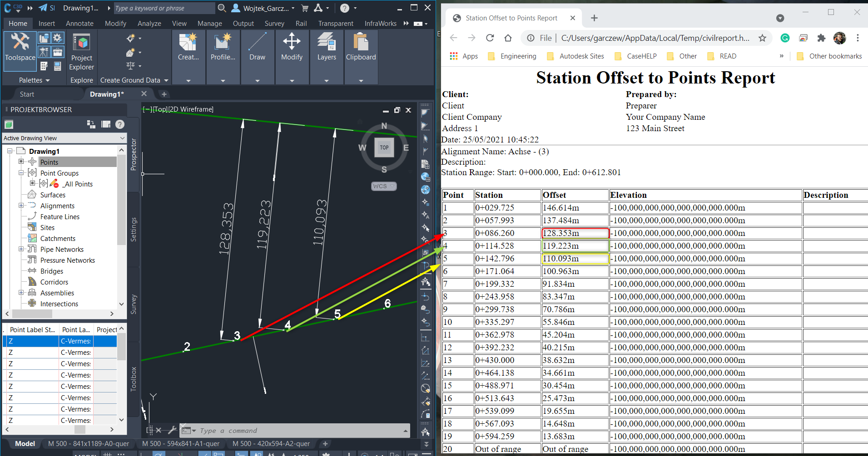Open the Active Drawing View dropdown
Image resolution: width=868 pixels, height=456 pixels.
122,138
